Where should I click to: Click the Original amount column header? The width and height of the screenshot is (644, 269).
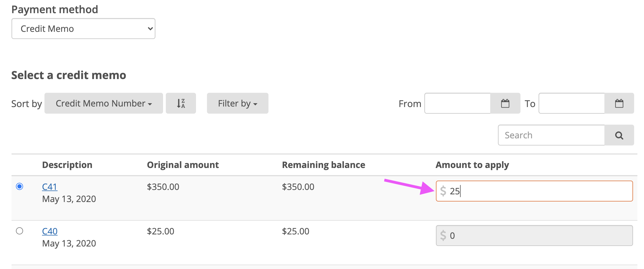(183, 165)
